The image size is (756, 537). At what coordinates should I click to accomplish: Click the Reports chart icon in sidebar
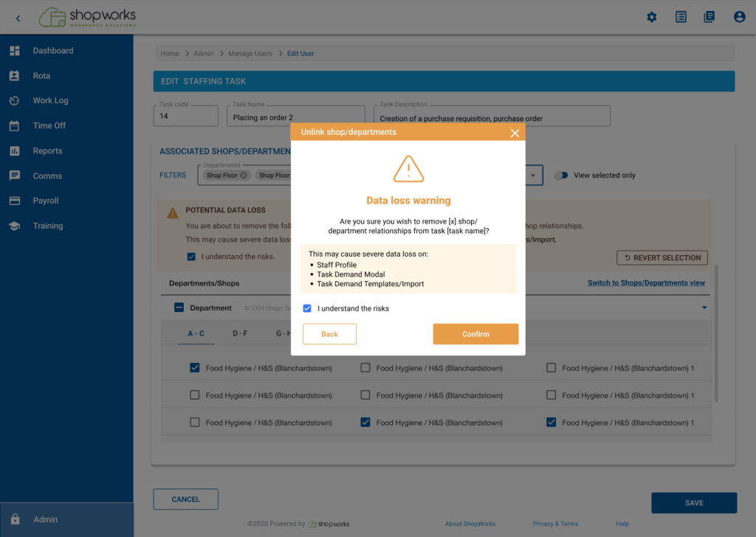(x=14, y=150)
